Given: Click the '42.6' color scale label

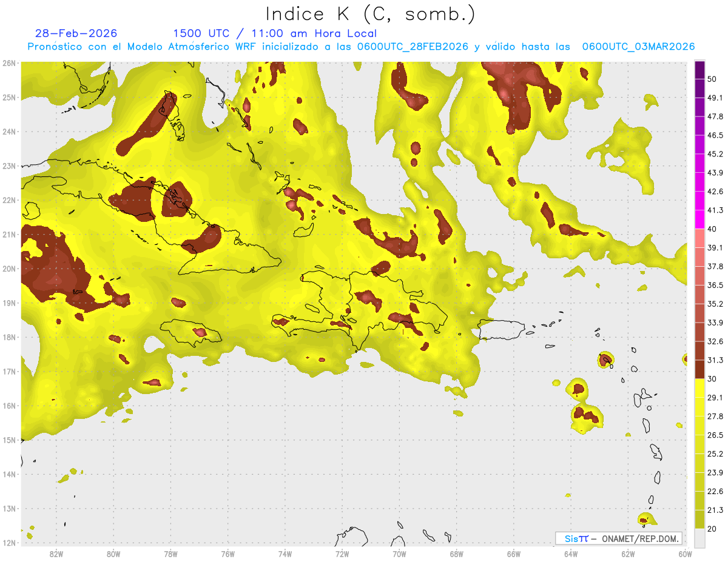Looking at the screenshot, I should [715, 192].
